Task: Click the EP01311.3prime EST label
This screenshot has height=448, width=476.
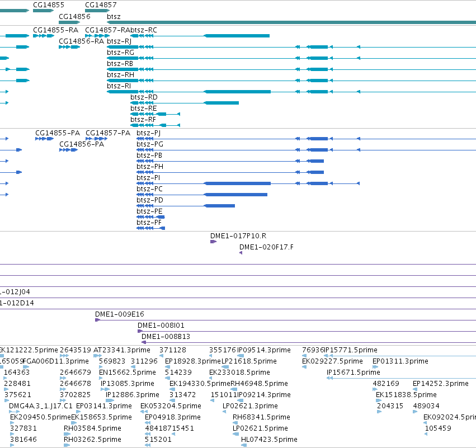Action: (400, 361)
